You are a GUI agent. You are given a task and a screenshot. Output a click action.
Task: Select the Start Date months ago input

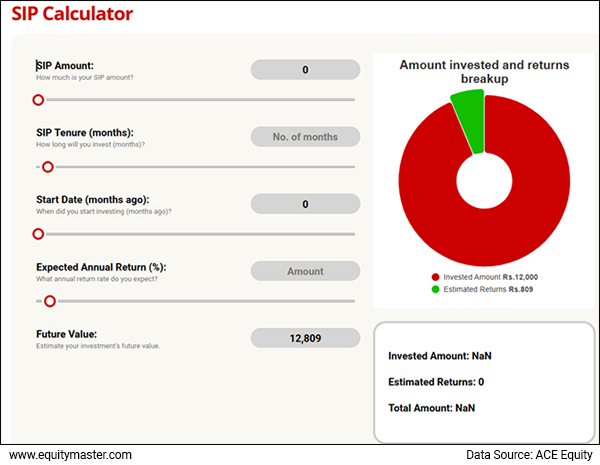(x=304, y=204)
